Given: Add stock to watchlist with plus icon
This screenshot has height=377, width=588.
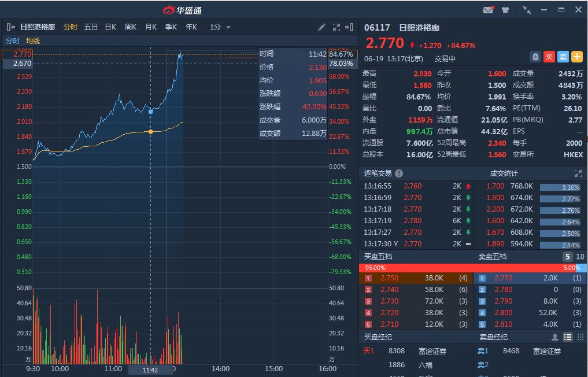Looking at the screenshot, I should coord(577,57).
